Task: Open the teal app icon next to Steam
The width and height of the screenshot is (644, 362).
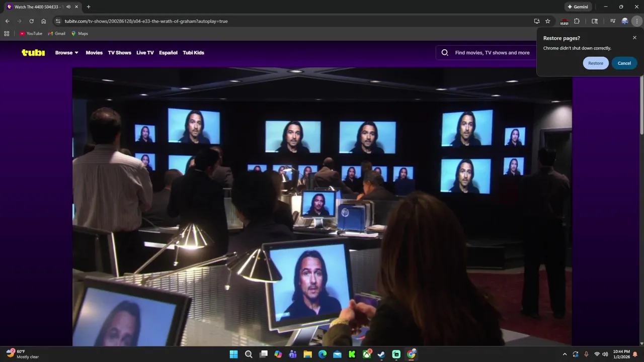Action: click(396, 354)
